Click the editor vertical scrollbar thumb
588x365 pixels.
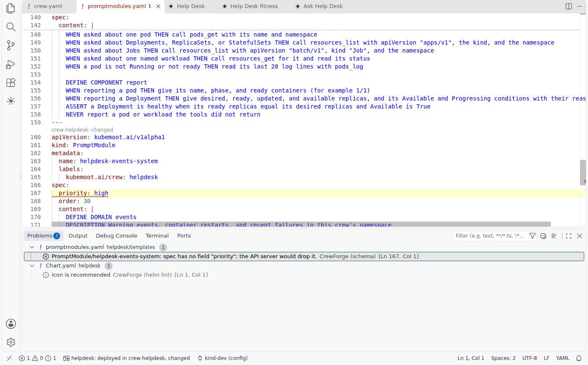583,172
